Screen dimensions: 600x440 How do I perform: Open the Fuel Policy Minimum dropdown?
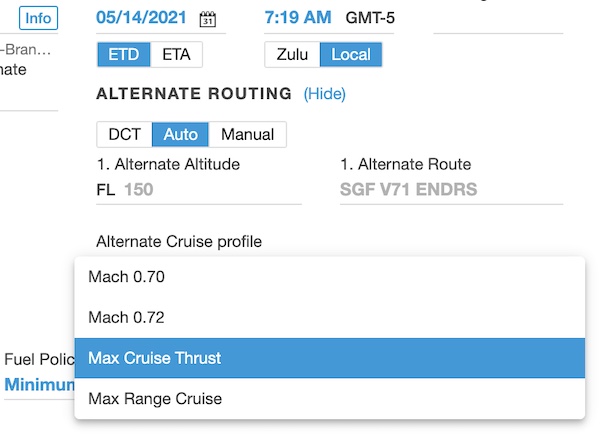pos(40,385)
